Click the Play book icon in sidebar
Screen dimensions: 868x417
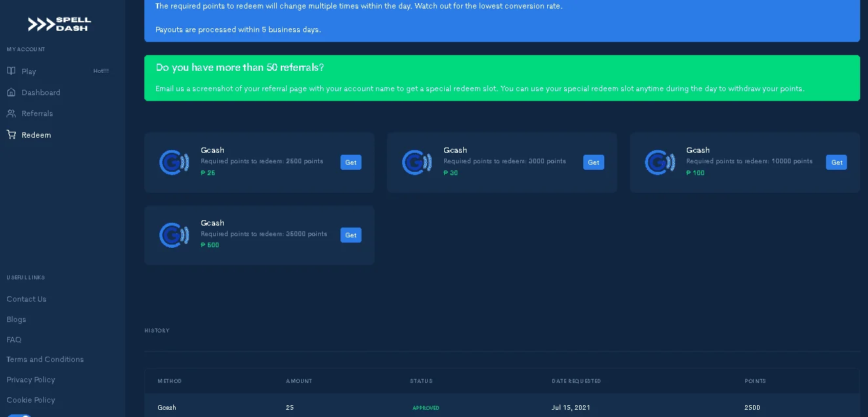pyautogui.click(x=11, y=71)
